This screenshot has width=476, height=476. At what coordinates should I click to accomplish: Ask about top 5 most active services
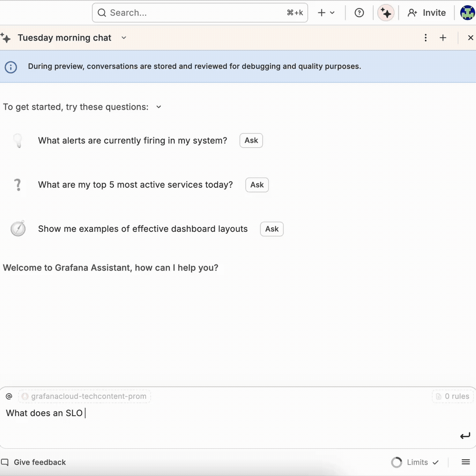point(257,185)
